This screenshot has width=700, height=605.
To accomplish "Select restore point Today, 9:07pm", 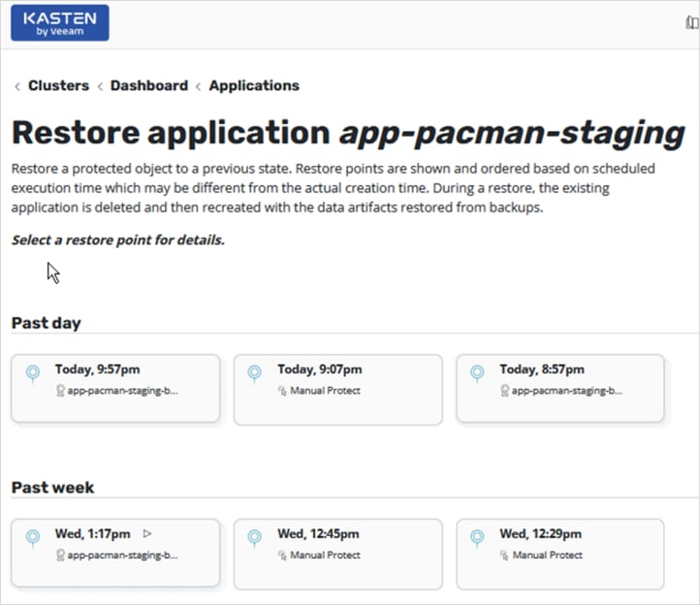I will pyautogui.click(x=338, y=390).
